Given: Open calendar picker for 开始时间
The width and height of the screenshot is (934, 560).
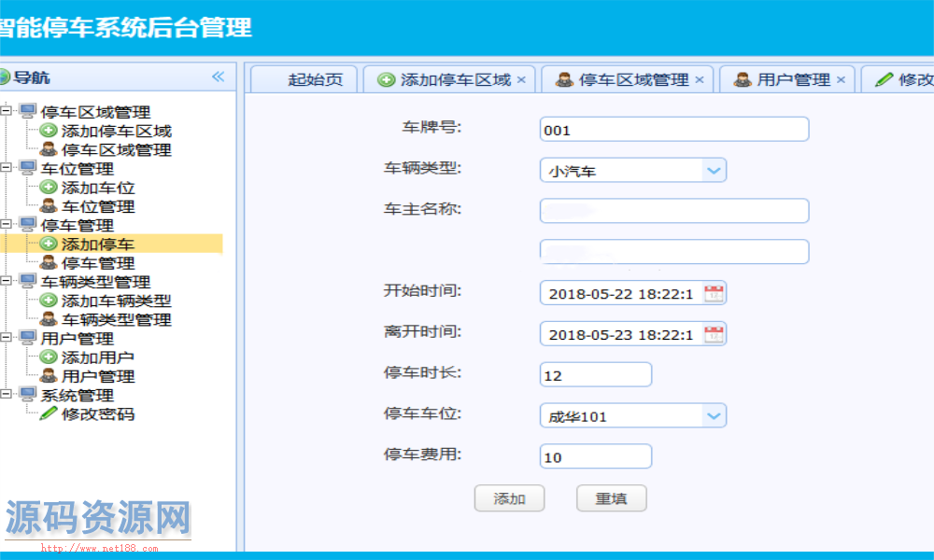Looking at the screenshot, I should pos(714,293).
